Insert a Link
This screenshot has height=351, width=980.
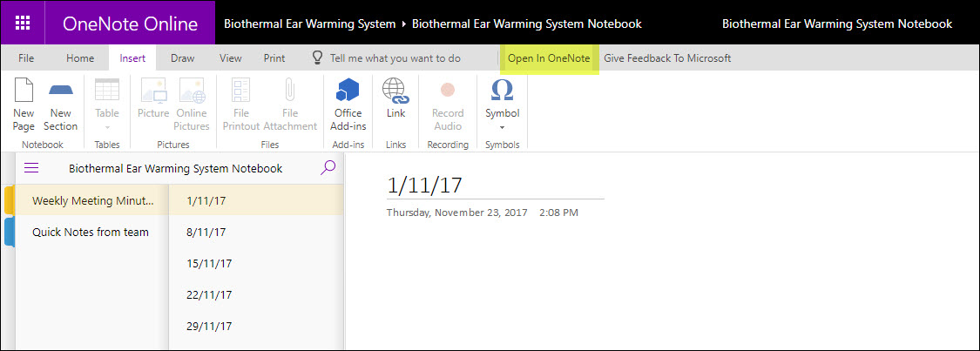(395, 98)
